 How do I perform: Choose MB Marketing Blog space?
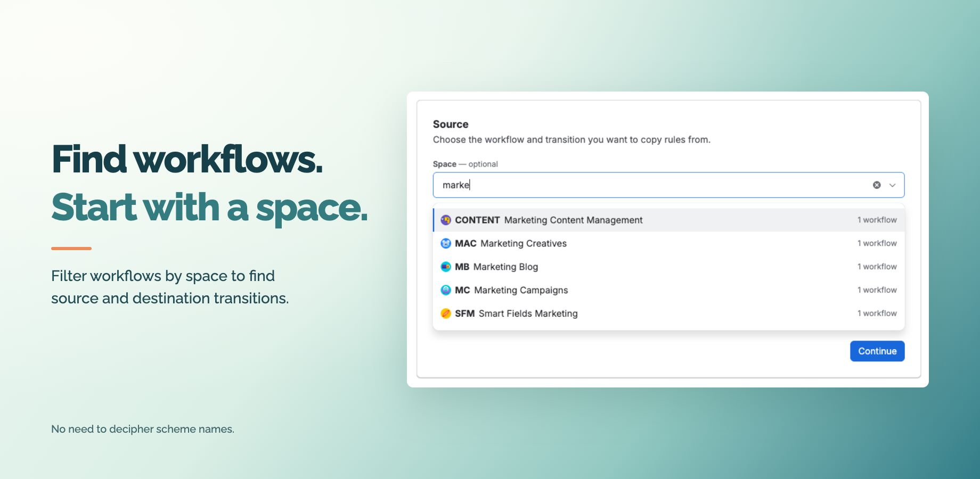click(669, 267)
